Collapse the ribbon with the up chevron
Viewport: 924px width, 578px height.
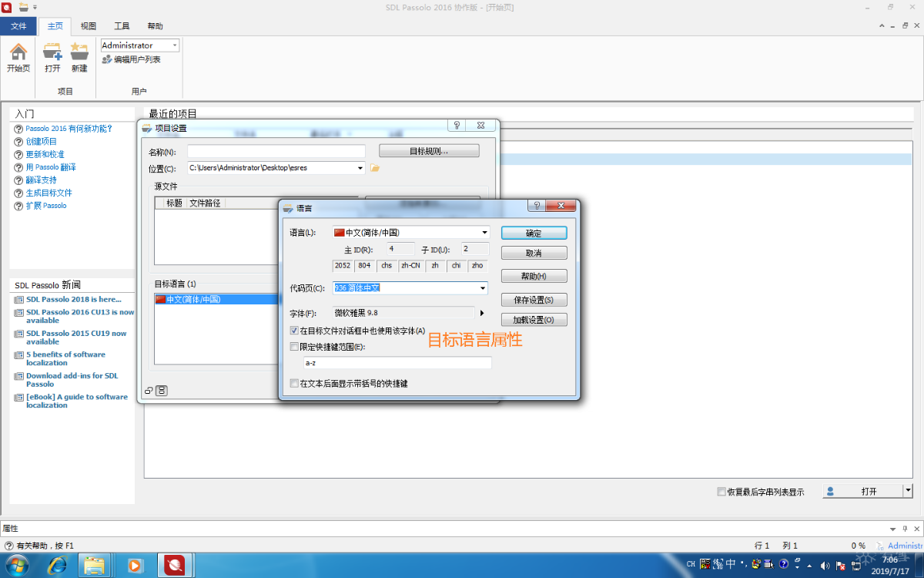(883, 25)
